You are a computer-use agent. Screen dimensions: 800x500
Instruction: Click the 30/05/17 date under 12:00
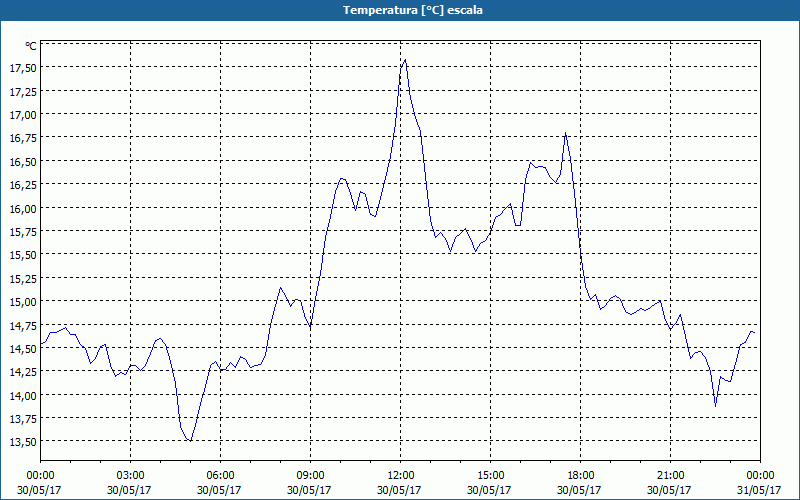pyautogui.click(x=401, y=490)
